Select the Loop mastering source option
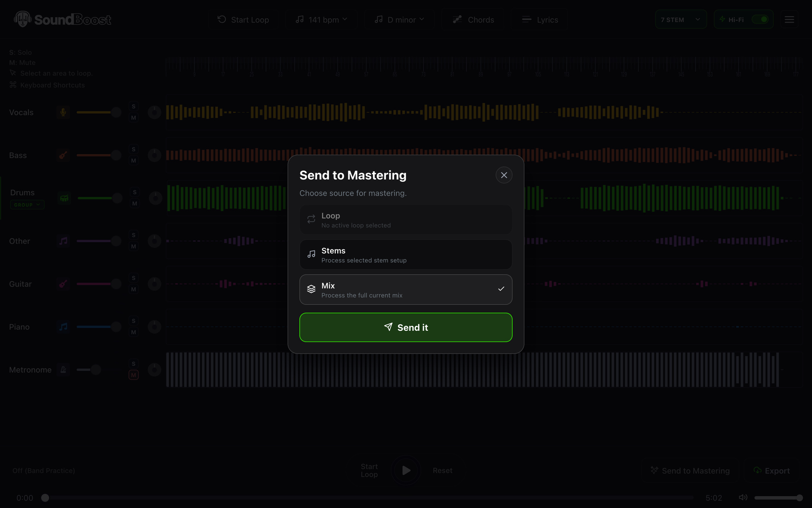This screenshot has height=508, width=812. [x=406, y=219]
